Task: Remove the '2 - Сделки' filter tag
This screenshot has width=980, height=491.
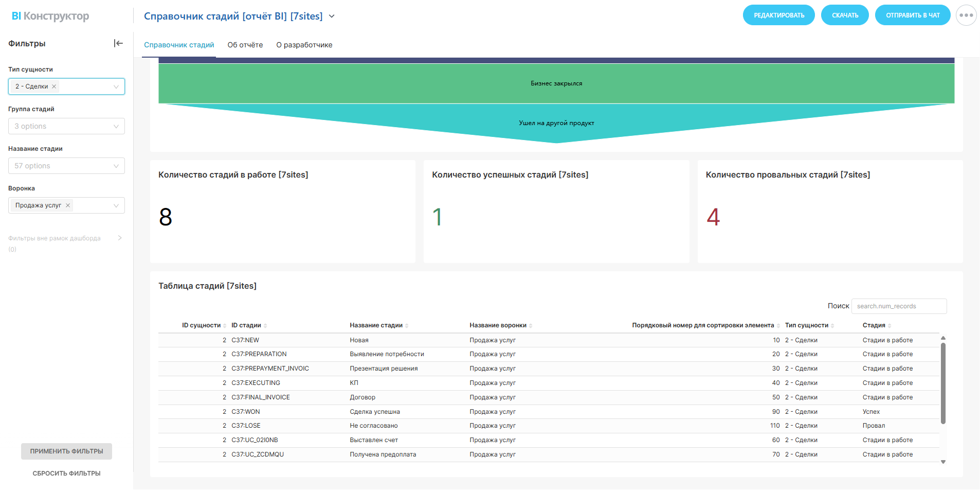Action: (x=54, y=86)
